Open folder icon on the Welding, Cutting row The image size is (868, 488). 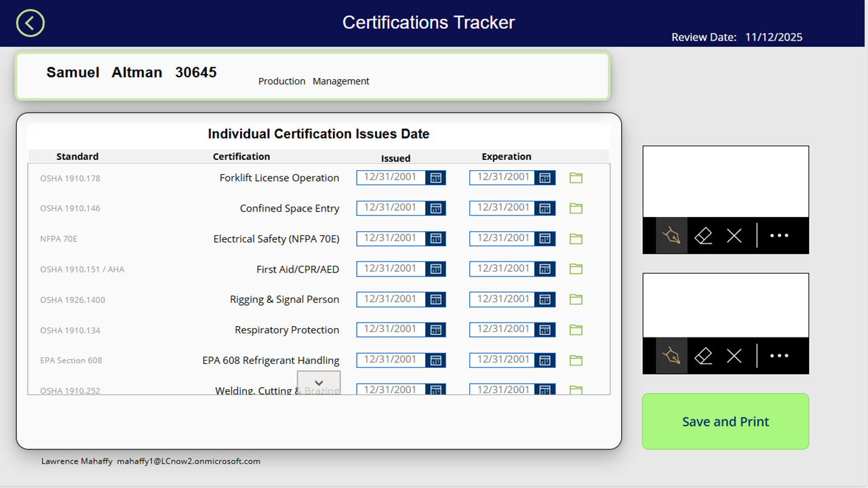(x=575, y=390)
